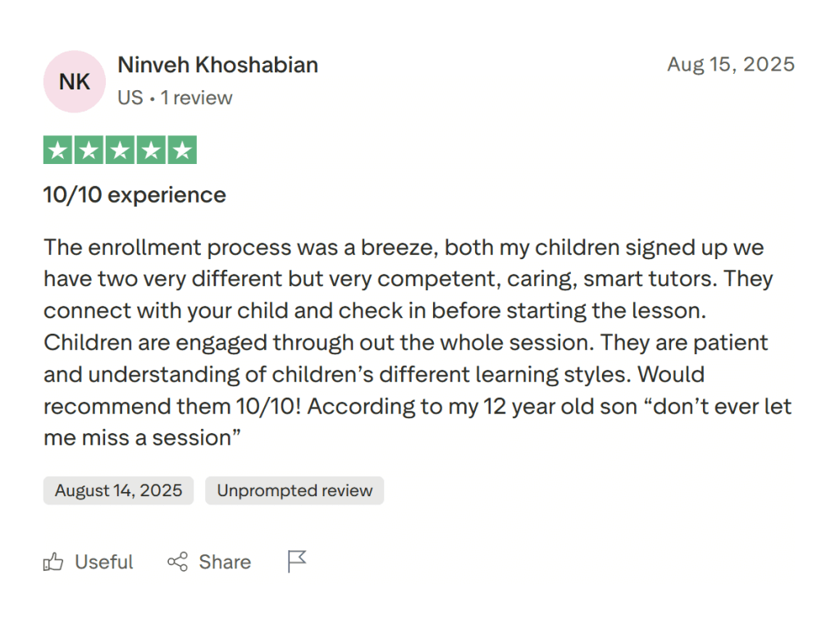Click the "Aug 15, 2025" posted date
The height and width of the screenshot is (629, 840).
tap(731, 64)
